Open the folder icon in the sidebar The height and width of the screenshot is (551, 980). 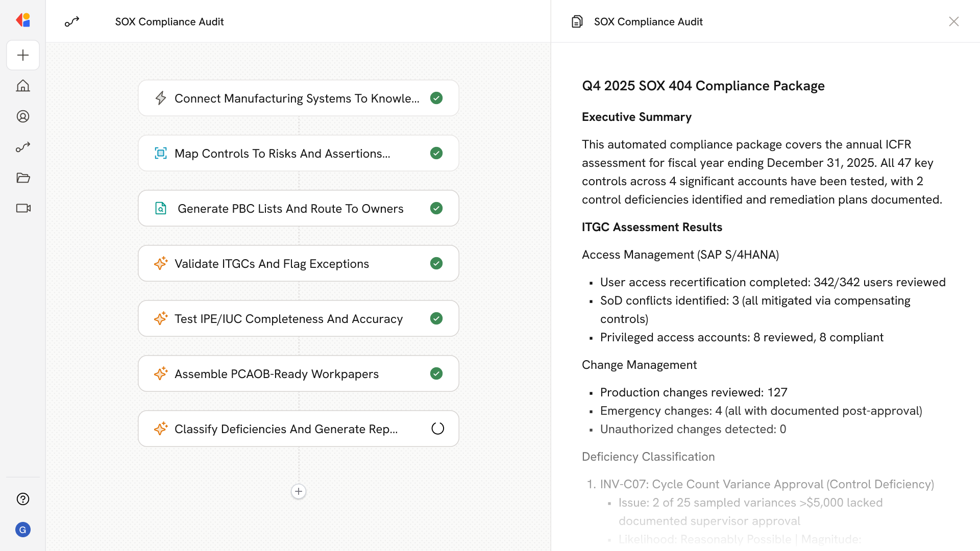tap(23, 178)
